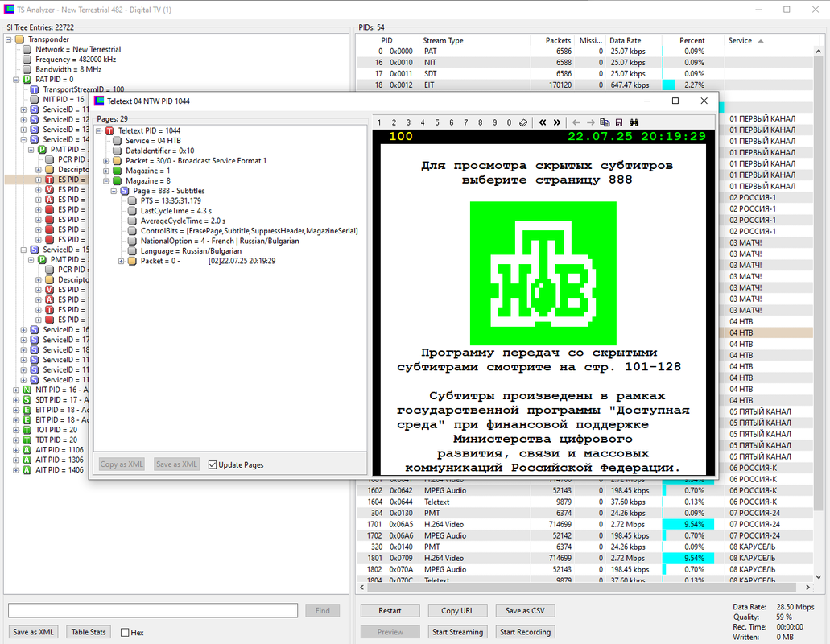830x644 pixels.
Task: Expand the Packet = 0 node under Page 888
Action: point(121,261)
